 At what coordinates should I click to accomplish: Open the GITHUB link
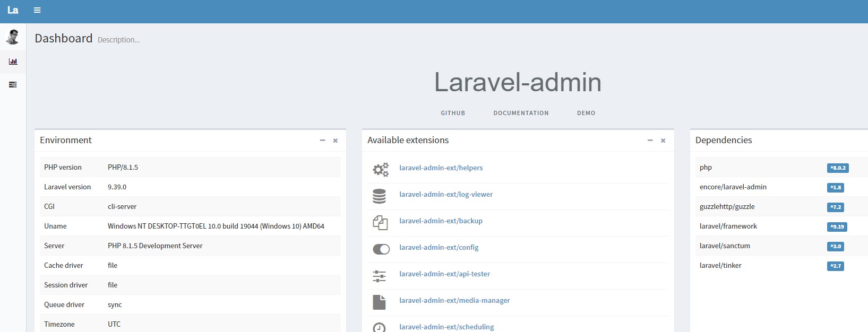pos(453,113)
